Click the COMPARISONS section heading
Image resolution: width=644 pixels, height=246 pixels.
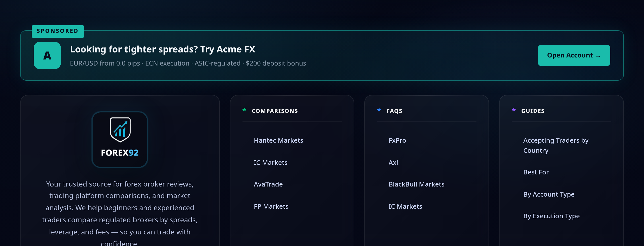(x=275, y=111)
